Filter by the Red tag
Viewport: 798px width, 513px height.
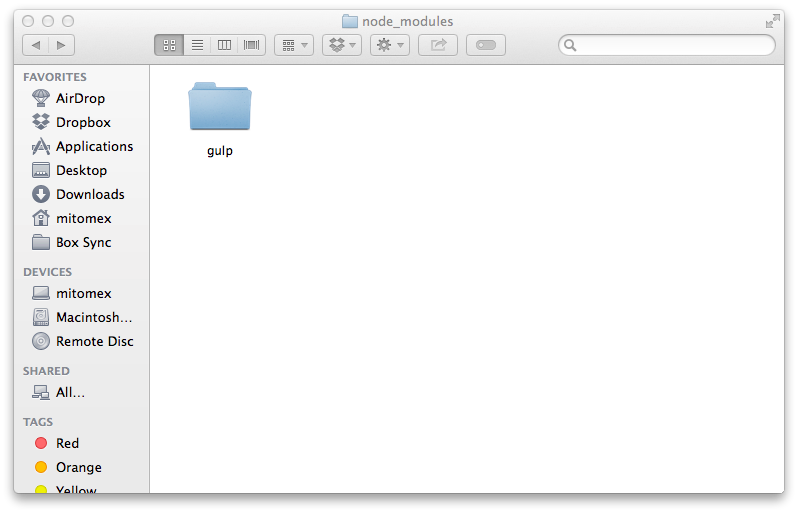point(81,443)
